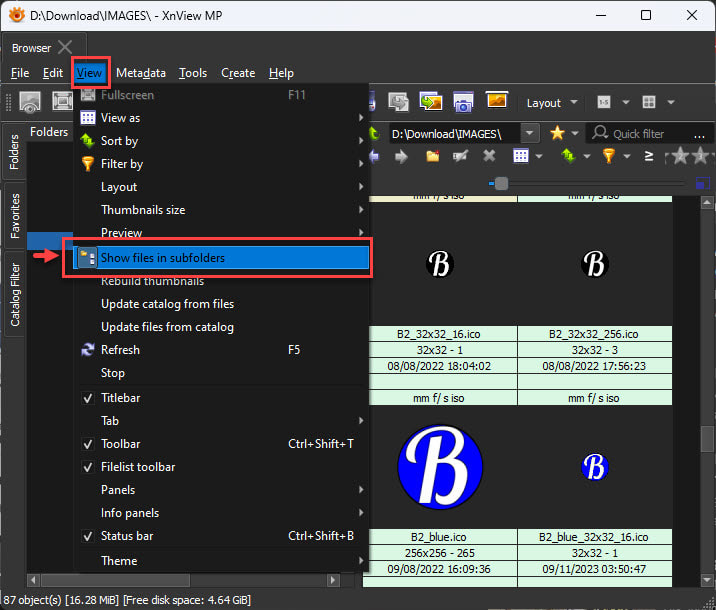
Task: Select Show files in subfolders
Action: pos(221,258)
